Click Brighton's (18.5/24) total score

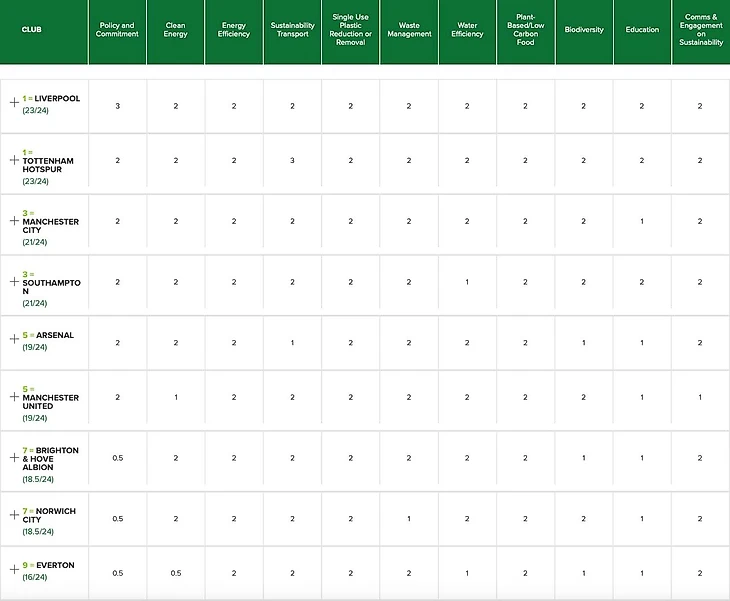(x=38, y=479)
